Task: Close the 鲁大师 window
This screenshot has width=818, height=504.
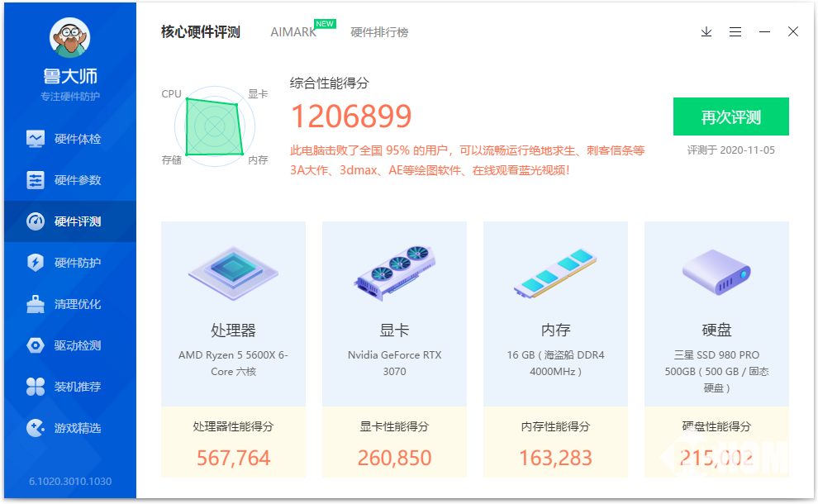Action: pyautogui.click(x=793, y=32)
